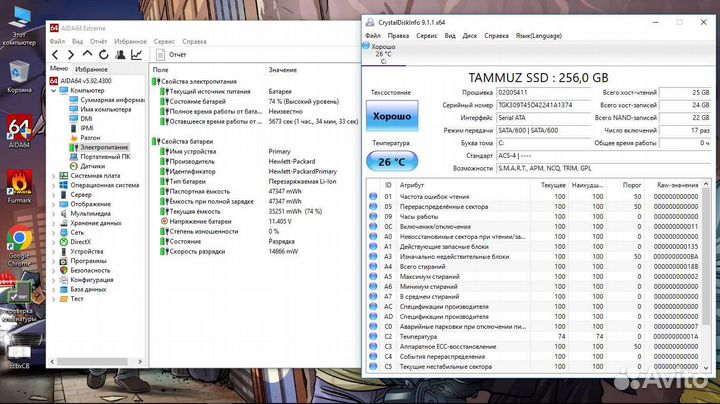Open the Справка menu in AIDA64

click(x=194, y=41)
